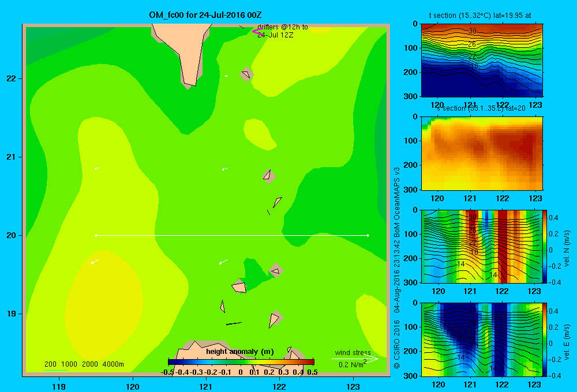Open the salinity section panel
Viewport: 577px width, 392px height.
pyautogui.click(x=482, y=153)
